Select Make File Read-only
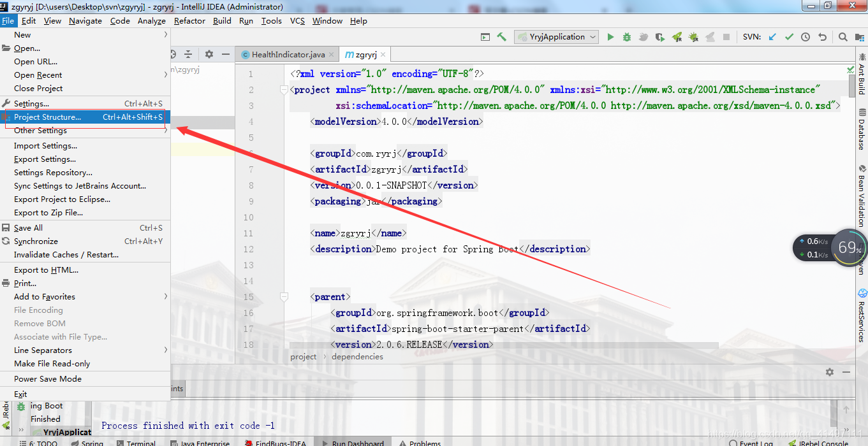The image size is (868, 446). pyautogui.click(x=86, y=363)
